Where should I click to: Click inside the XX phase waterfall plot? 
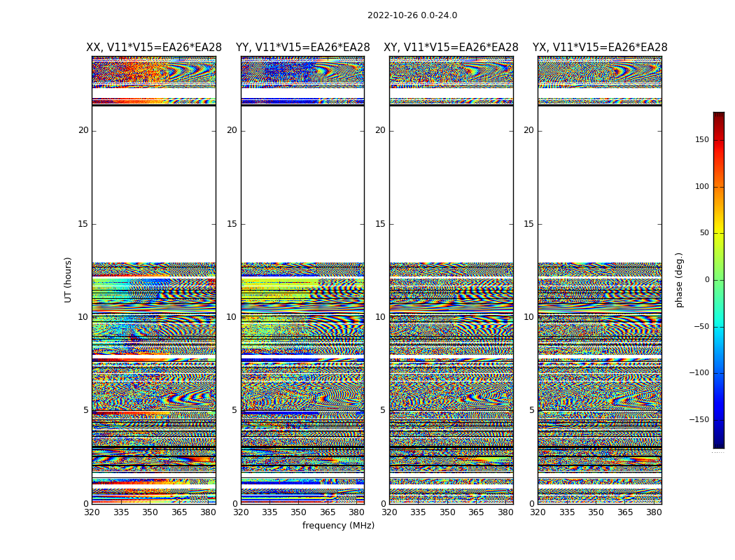coord(154,280)
